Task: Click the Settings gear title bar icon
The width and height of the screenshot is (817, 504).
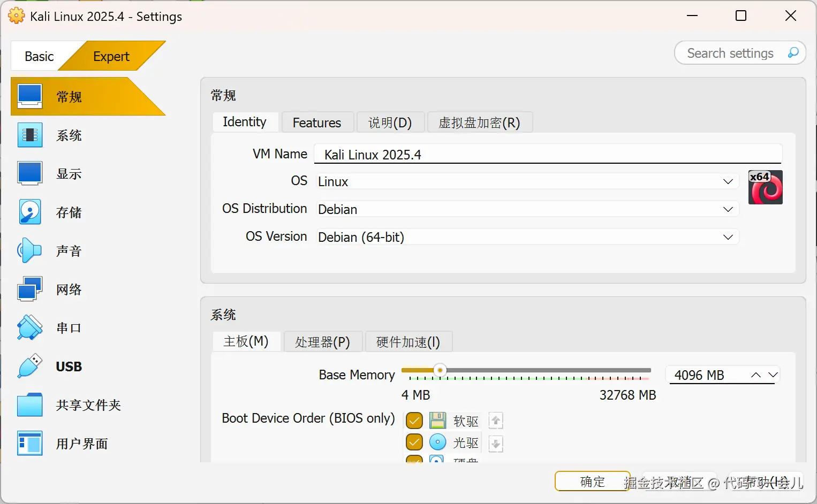Action: [17, 16]
